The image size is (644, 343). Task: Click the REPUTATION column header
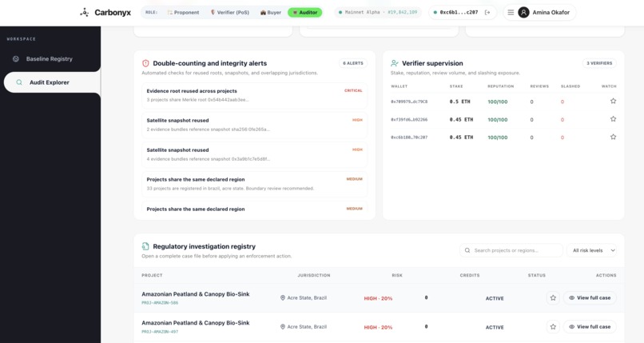501,86
